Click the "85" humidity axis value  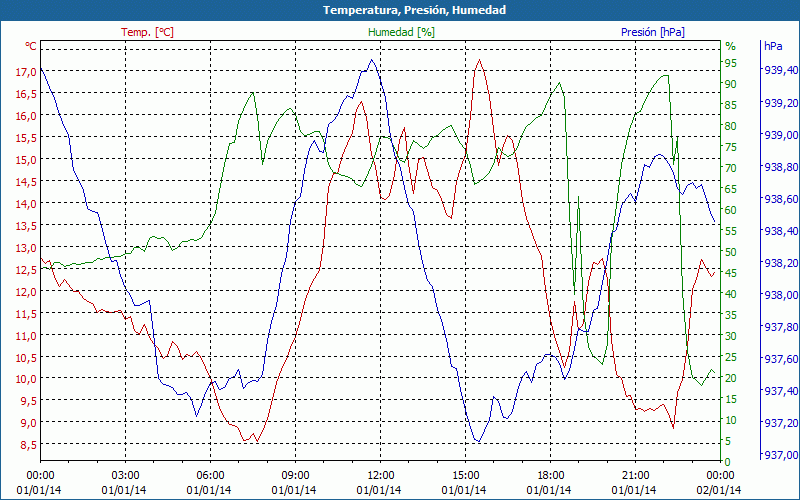click(x=731, y=105)
